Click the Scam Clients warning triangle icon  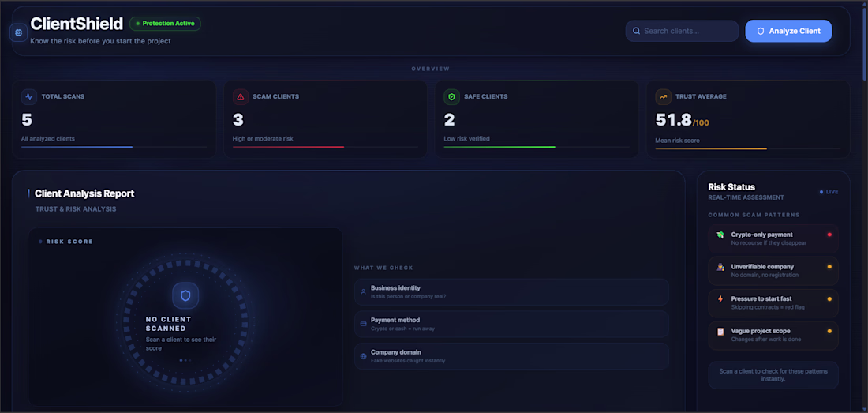point(241,97)
